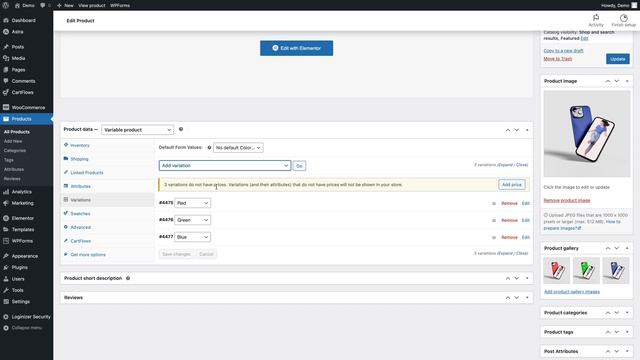Edit the Green variation #4476
The image size is (640, 360).
[525, 220]
